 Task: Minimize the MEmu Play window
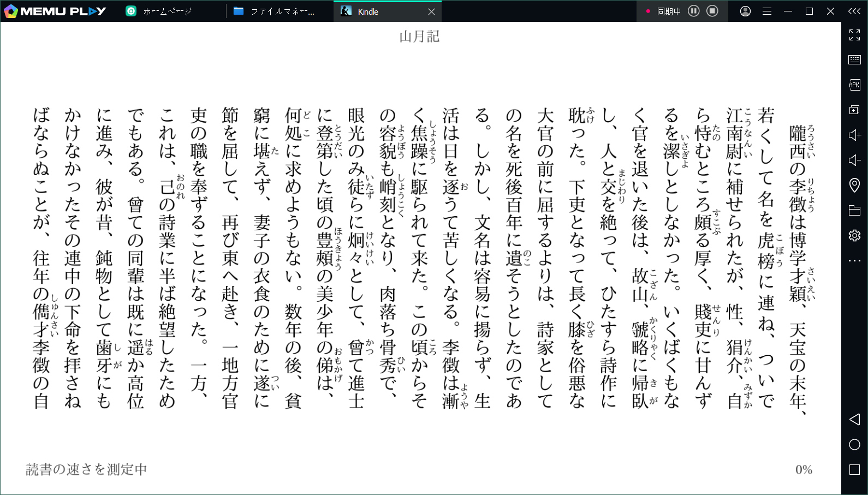(788, 11)
